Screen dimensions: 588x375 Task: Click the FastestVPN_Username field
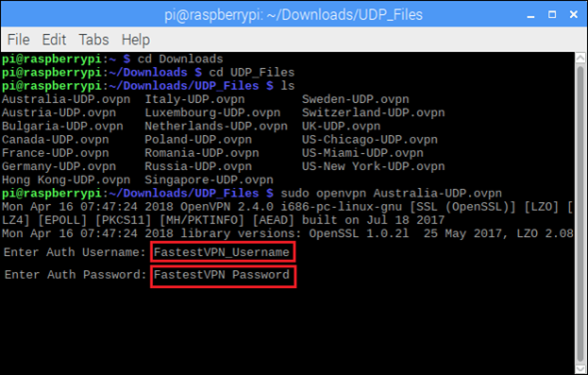coord(223,252)
